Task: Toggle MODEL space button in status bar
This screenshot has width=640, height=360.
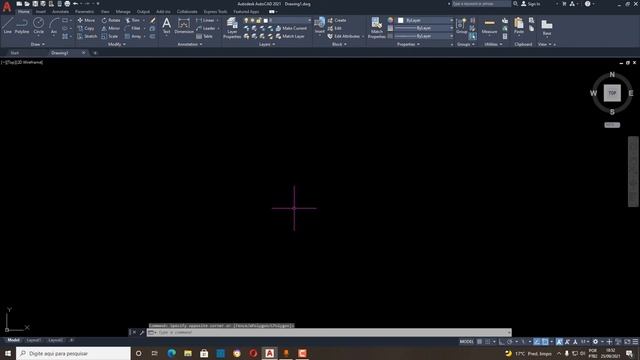Action: [x=466, y=342]
